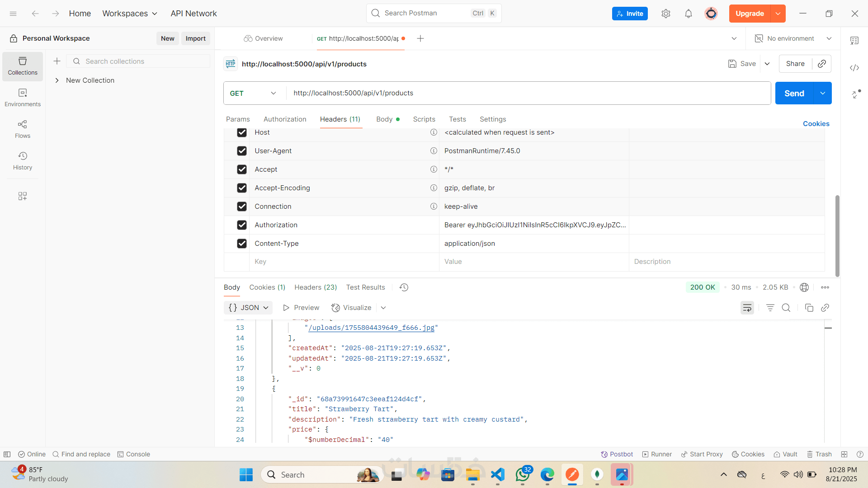Uncheck the Authorization header checkbox
Screen dimensions: 868x488
(x=242, y=225)
